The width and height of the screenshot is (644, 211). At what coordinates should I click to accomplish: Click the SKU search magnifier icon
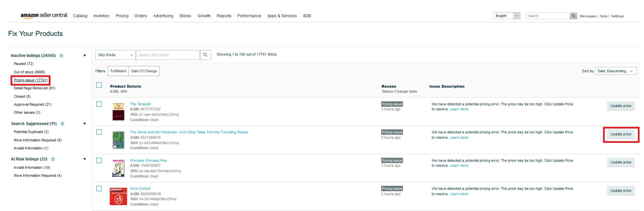pyautogui.click(x=205, y=55)
